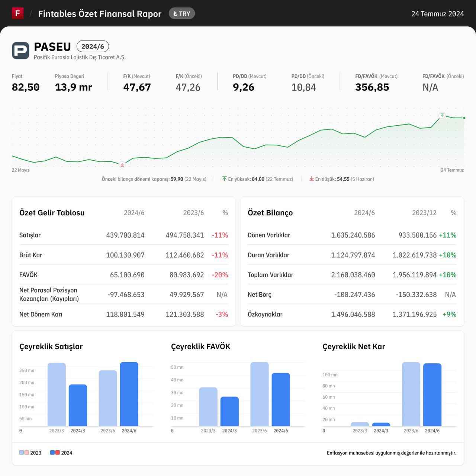The width and height of the screenshot is (476, 476).
Task: Click the Net Parasal Pozisyon value -97.468.653
Action: [126, 295]
